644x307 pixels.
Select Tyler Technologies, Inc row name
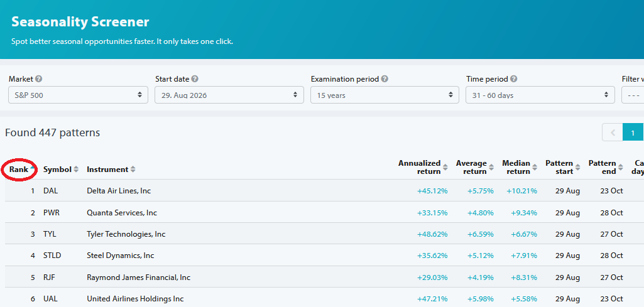click(x=126, y=234)
